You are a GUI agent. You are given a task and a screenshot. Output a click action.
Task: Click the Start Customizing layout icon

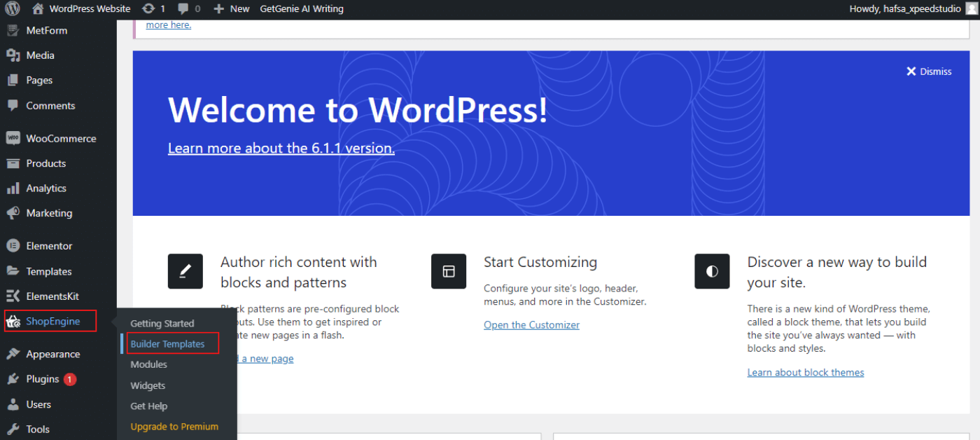(x=449, y=271)
